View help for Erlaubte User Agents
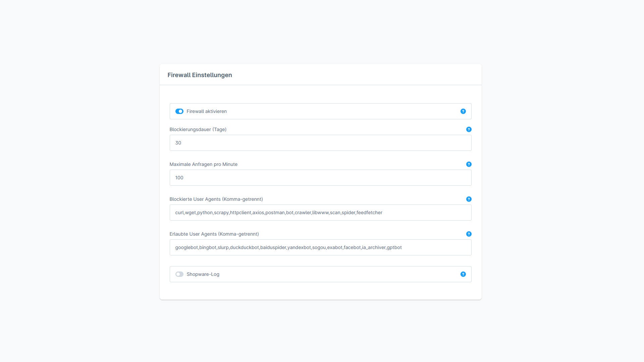The height and width of the screenshot is (362, 644). click(x=469, y=234)
